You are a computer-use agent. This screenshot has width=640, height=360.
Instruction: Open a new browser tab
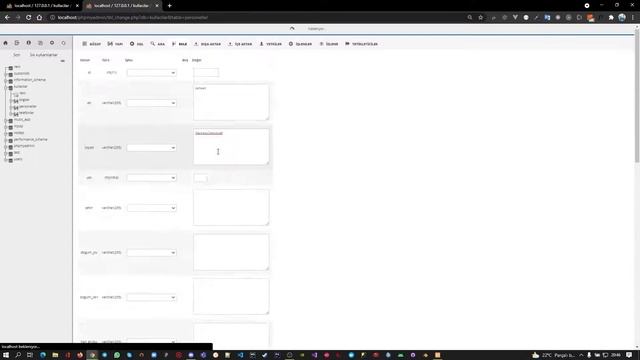click(169, 6)
